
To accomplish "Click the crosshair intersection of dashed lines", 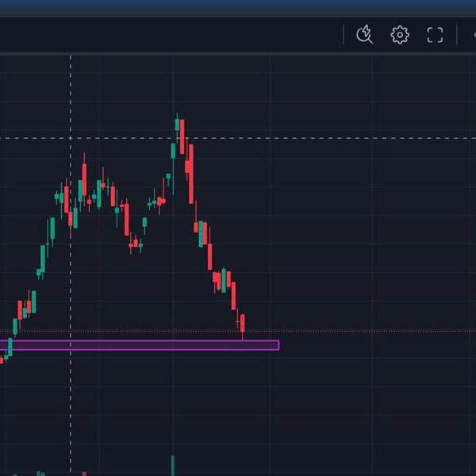I will pyautogui.click(x=71, y=138).
